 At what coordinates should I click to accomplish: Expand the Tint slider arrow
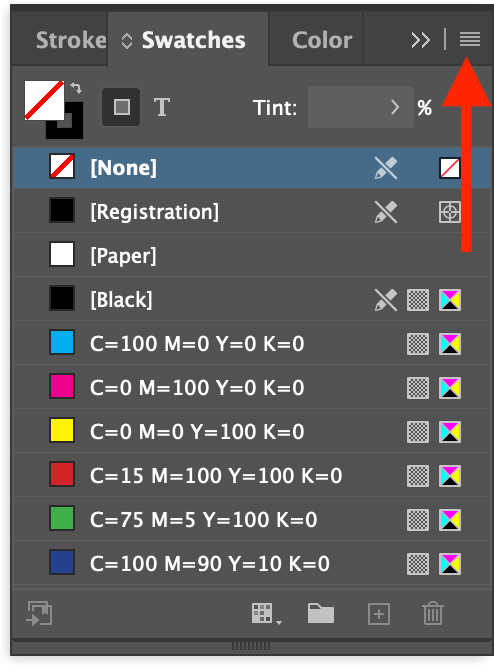[x=395, y=107]
